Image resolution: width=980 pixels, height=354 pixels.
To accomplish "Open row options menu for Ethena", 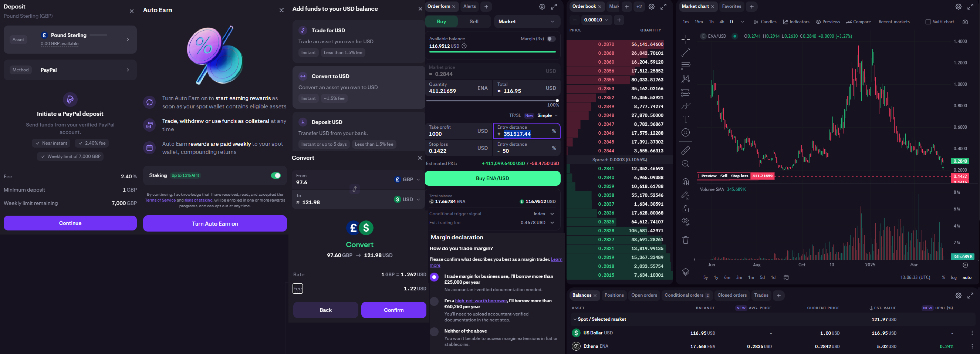I will (972, 346).
